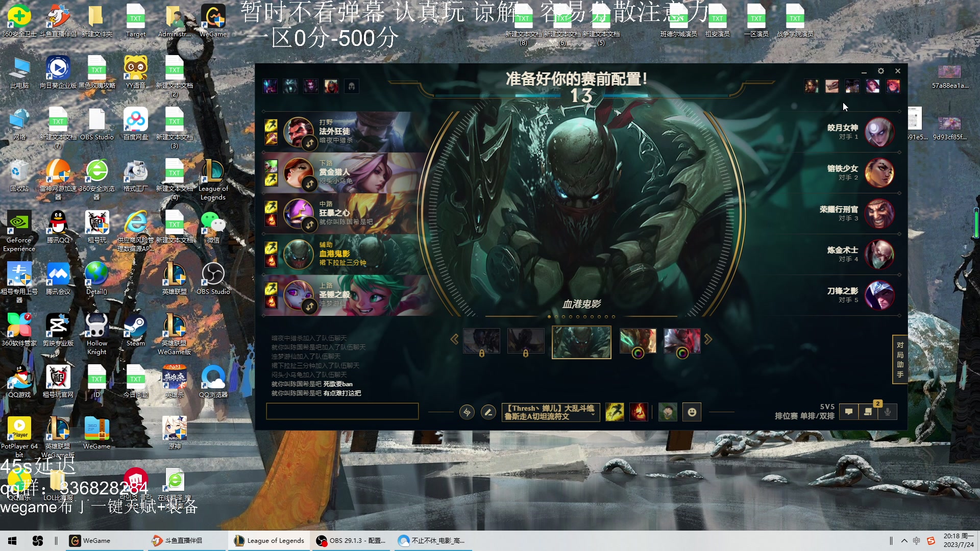Switch to 不止不休 browser taskbar button

(x=433, y=541)
